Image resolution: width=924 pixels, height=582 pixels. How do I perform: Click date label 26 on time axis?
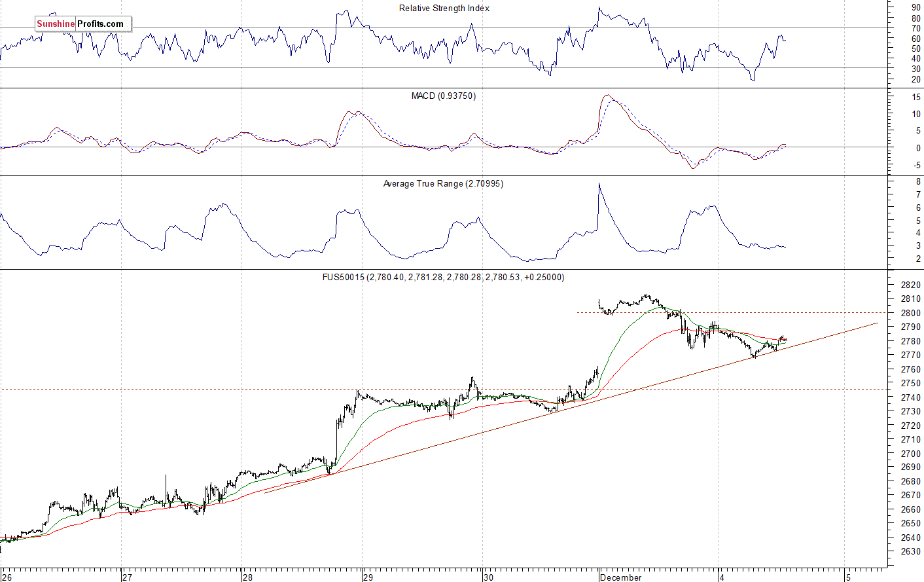click(6, 577)
